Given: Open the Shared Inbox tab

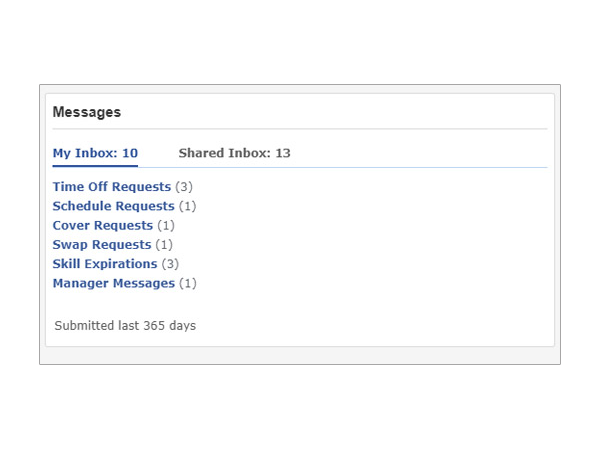Looking at the screenshot, I should pyautogui.click(x=234, y=153).
